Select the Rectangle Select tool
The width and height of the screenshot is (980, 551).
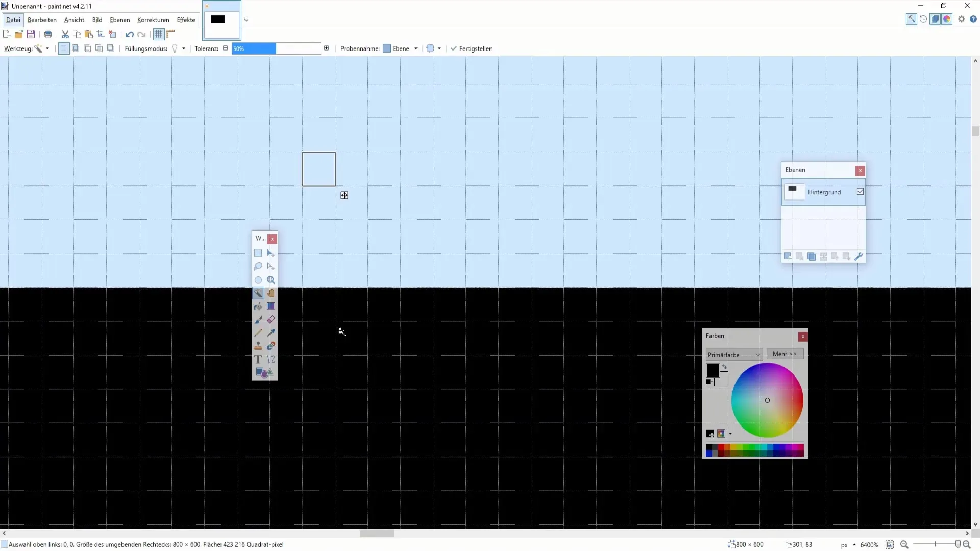coord(258,253)
